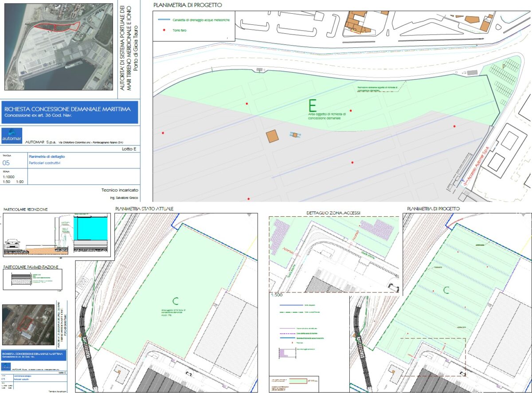Select the large green letter E
This screenshot has width=532, height=393.
tap(313, 105)
